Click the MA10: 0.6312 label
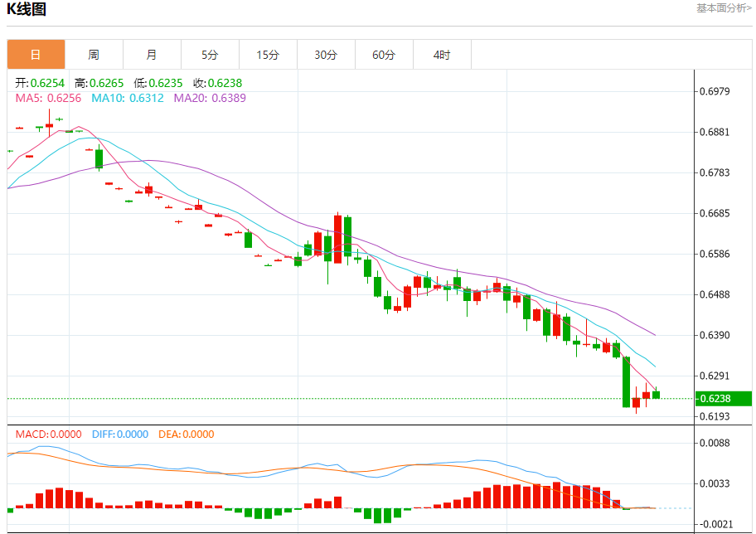The width and height of the screenshot is (756, 534). coord(128,98)
